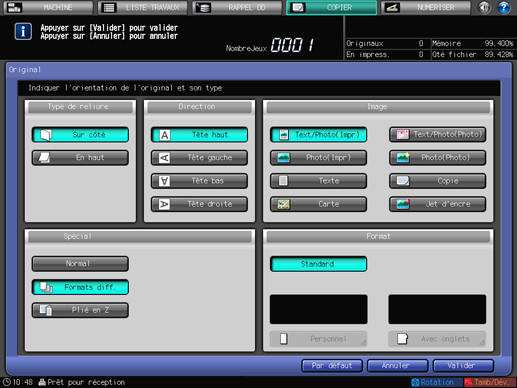Switch to NUMERISER tab
Image resolution: width=517 pixels, height=388 pixels.
tap(426, 7)
